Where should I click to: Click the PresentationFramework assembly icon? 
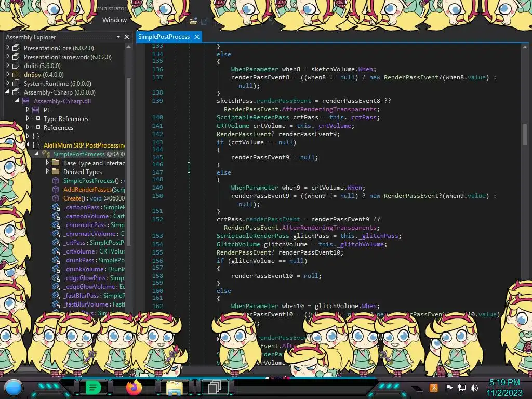point(16,57)
